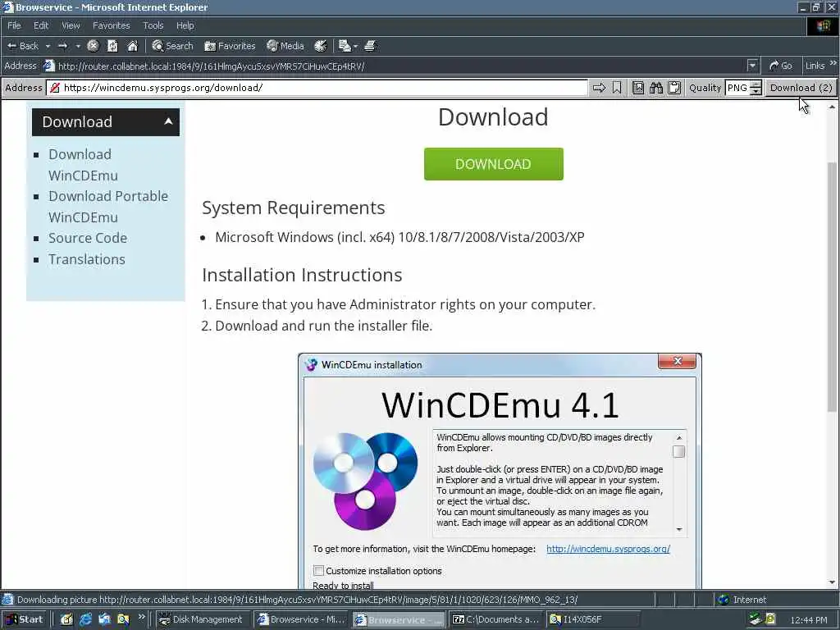Open the Help menu

185,25
